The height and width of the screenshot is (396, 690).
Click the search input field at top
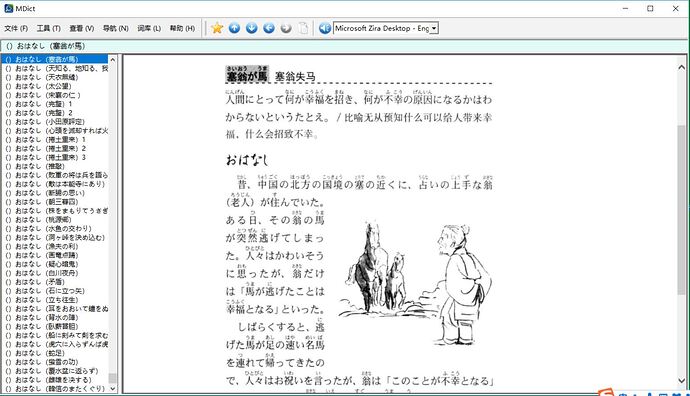(344, 46)
